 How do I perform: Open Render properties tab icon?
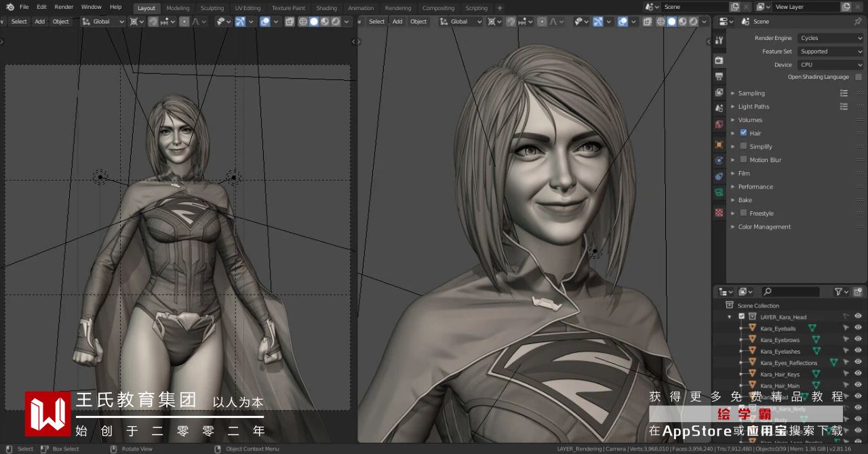click(719, 60)
